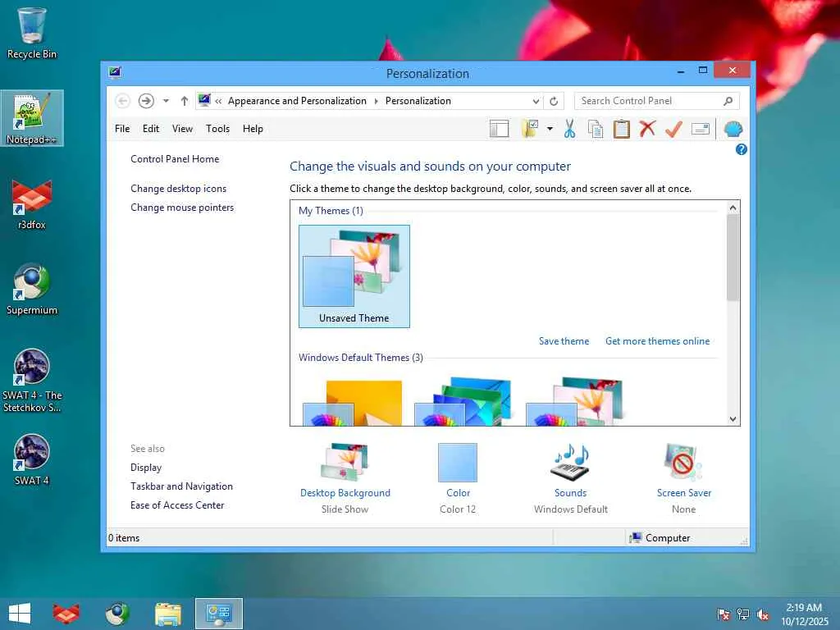The height and width of the screenshot is (630, 840).
Task: Open Change mouse pointers link
Action: (182, 208)
